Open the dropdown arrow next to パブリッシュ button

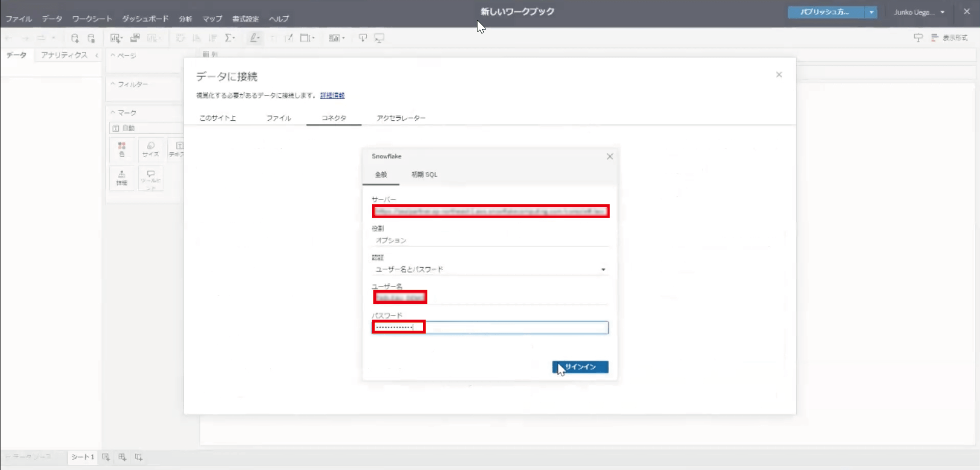(x=871, y=12)
